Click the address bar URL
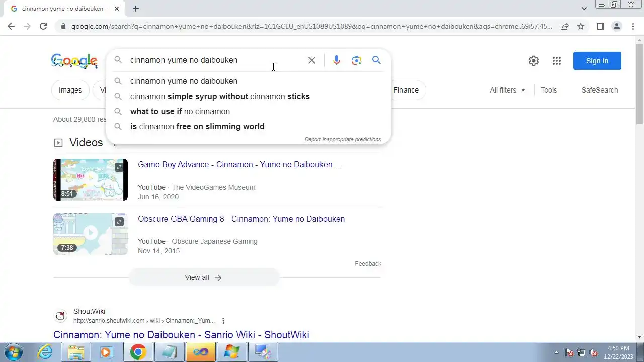644x362 pixels. (312, 26)
